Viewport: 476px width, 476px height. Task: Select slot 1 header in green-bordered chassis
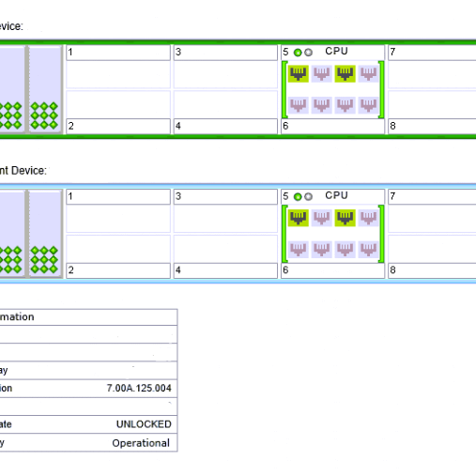118,53
